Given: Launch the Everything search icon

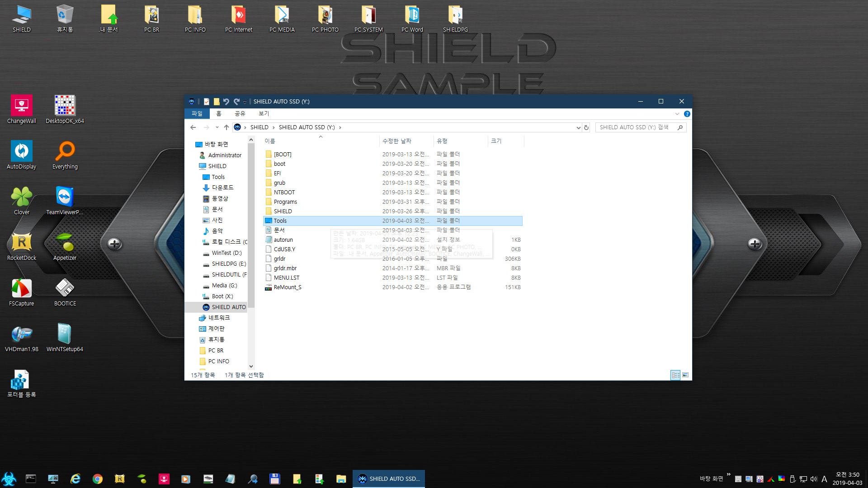Looking at the screenshot, I should pos(65,155).
